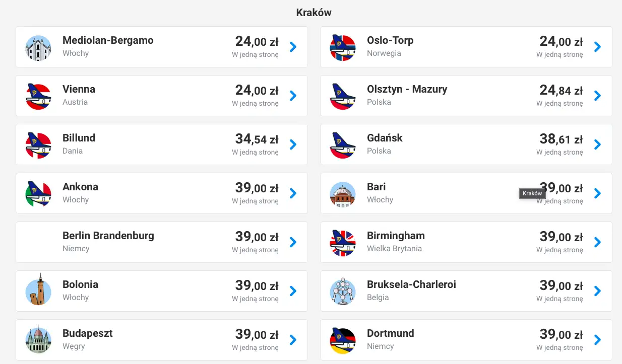Click the Bruksela-Charleroi Atomium icon

point(343,292)
